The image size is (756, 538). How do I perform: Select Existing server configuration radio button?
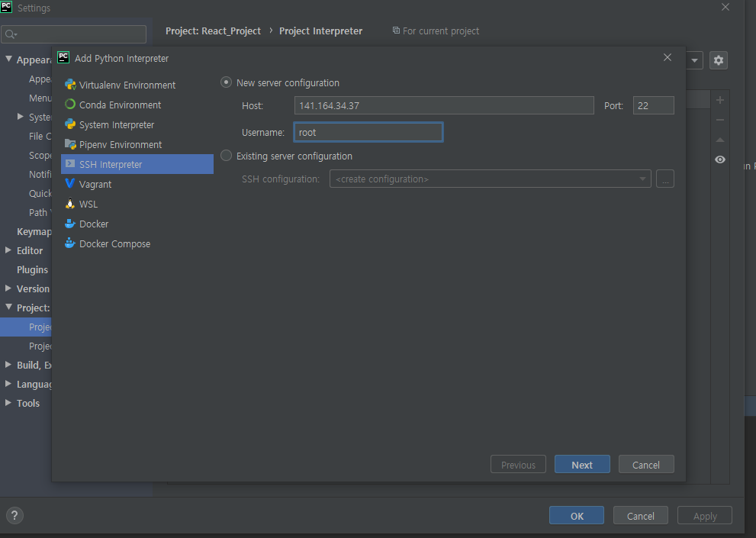click(226, 156)
